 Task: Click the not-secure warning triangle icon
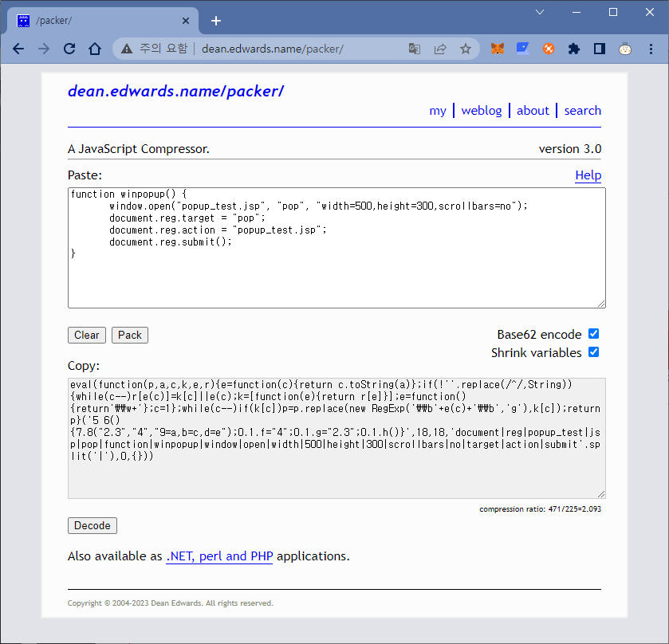click(127, 49)
